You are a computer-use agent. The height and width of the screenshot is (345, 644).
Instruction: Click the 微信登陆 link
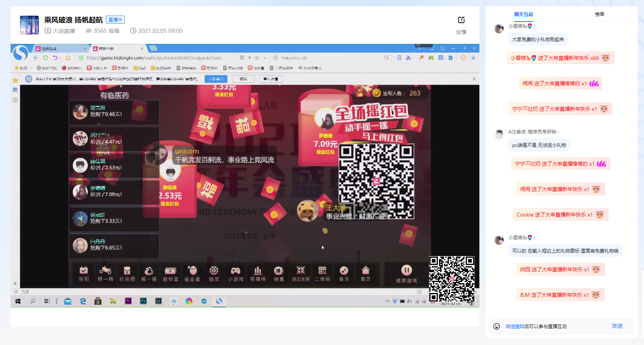[515, 327]
